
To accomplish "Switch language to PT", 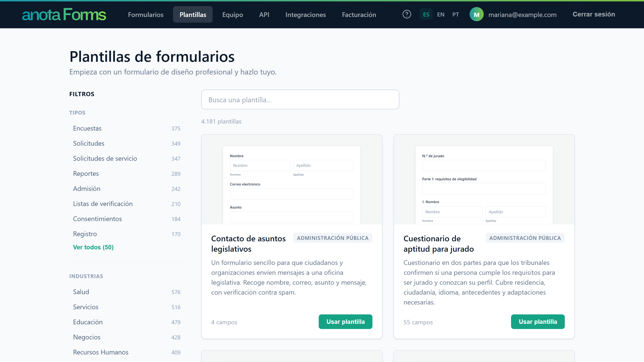I will point(455,15).
